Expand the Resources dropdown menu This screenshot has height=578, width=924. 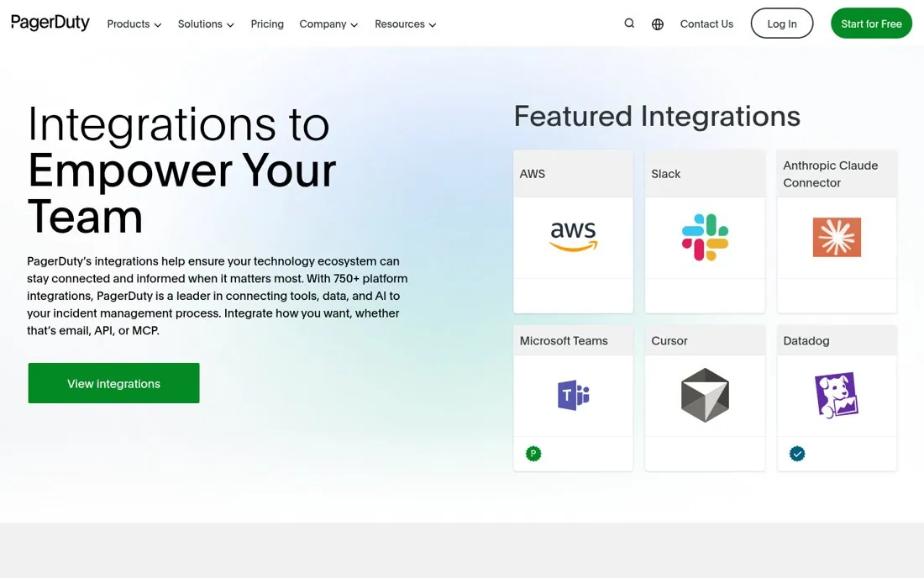tap(406, 24)
